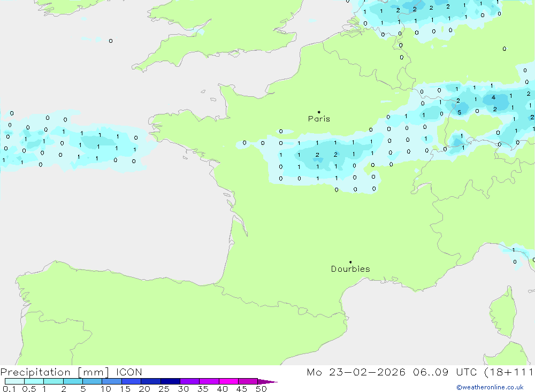Select the 5-10 mm legend color swatch
The image size is (535, 392).
(92, 381)
